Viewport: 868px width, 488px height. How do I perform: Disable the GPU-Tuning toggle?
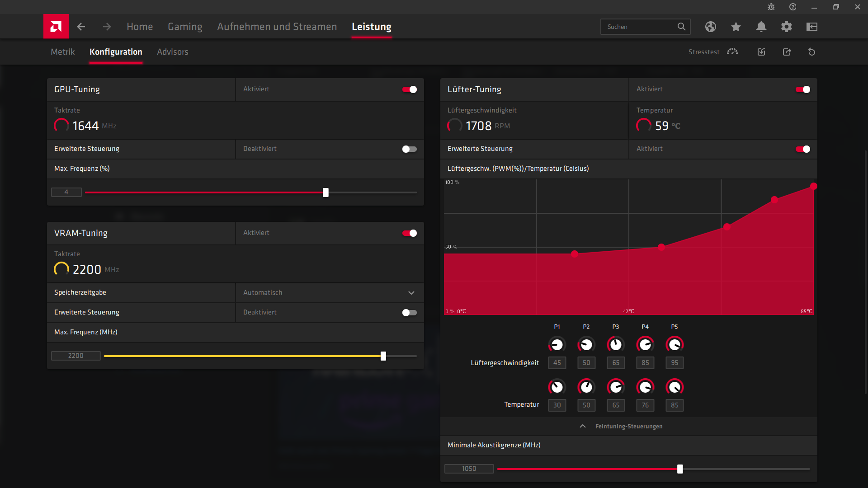click(x=410, y=89)
